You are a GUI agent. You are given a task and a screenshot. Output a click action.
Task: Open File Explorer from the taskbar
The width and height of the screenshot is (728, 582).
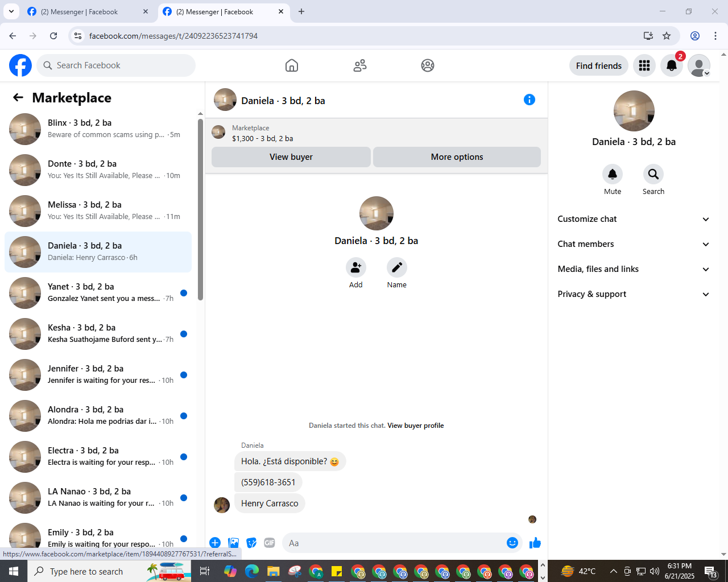pos(274,571)
